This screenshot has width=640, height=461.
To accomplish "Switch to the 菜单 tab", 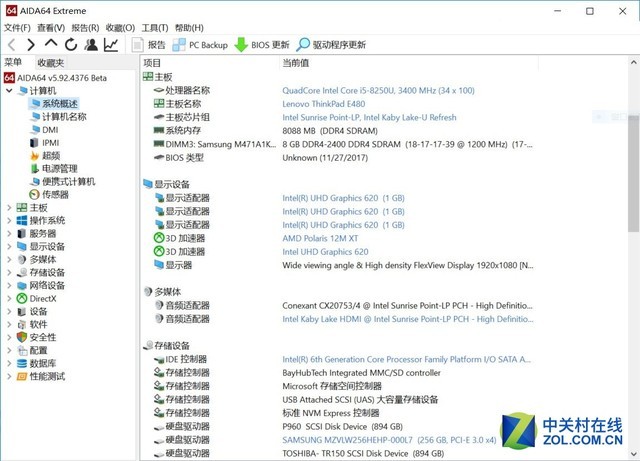I will pos(13,62).
